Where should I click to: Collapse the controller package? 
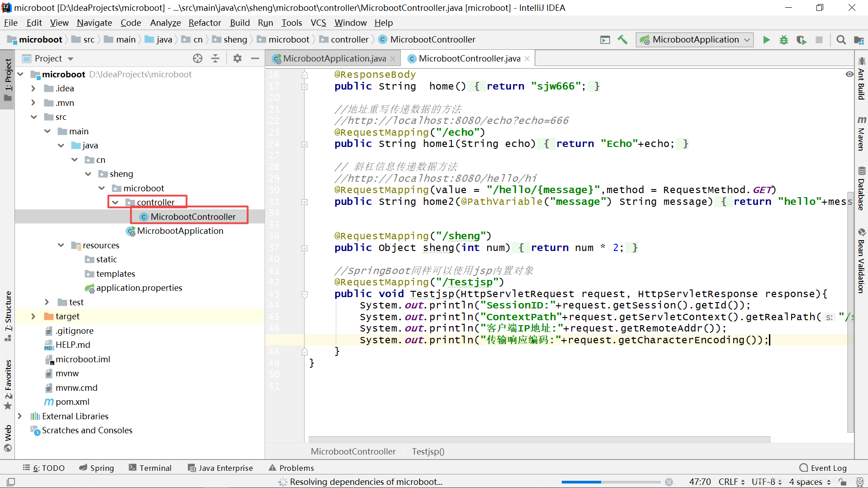point(115,202)
